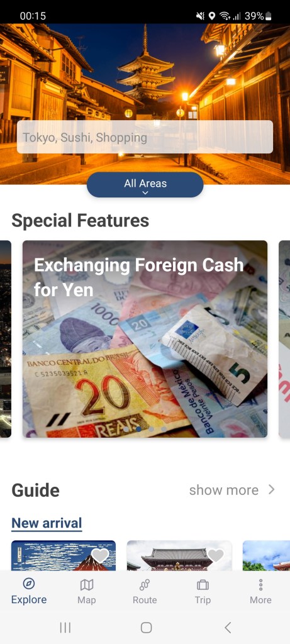This screenshot has width=290, height=644.
Task: Tap the Android back navigation button
Action: (x=228, y=627)
